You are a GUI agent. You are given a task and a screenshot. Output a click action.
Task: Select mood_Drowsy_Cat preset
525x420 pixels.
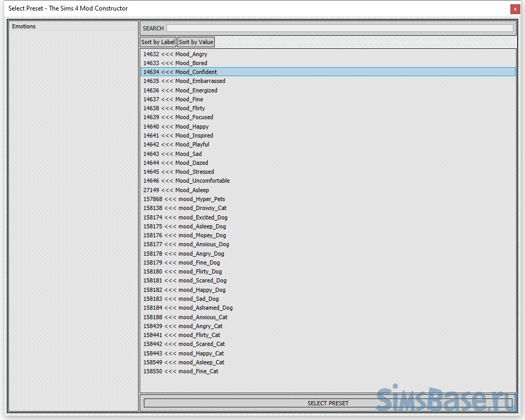(x=185, y=208)
